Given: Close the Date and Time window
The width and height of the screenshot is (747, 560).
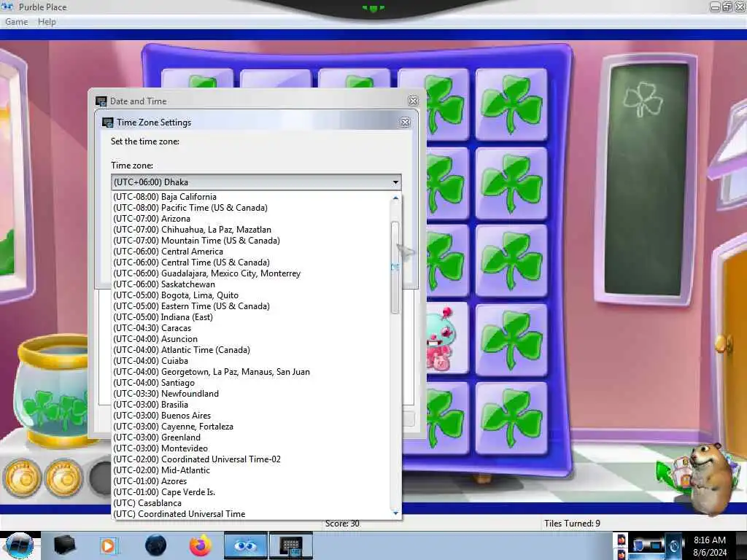Looking at the screenshot, I should click(413, 101).
